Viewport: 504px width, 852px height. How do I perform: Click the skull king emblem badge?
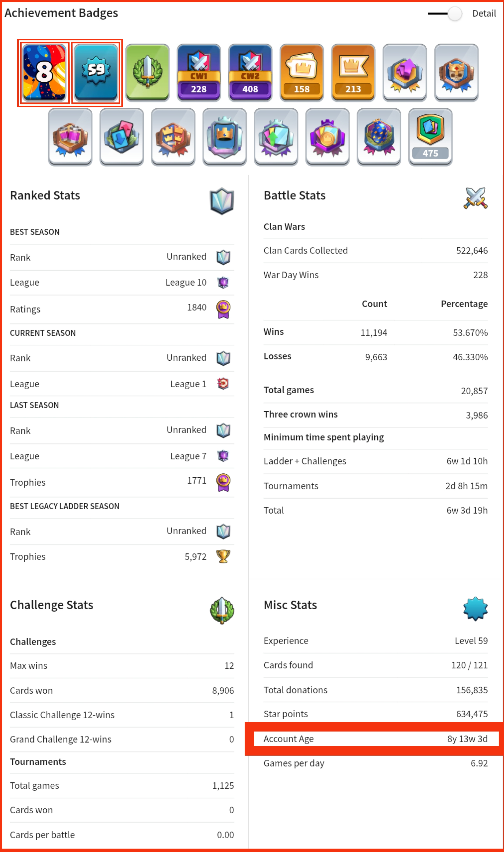[456, 72]
